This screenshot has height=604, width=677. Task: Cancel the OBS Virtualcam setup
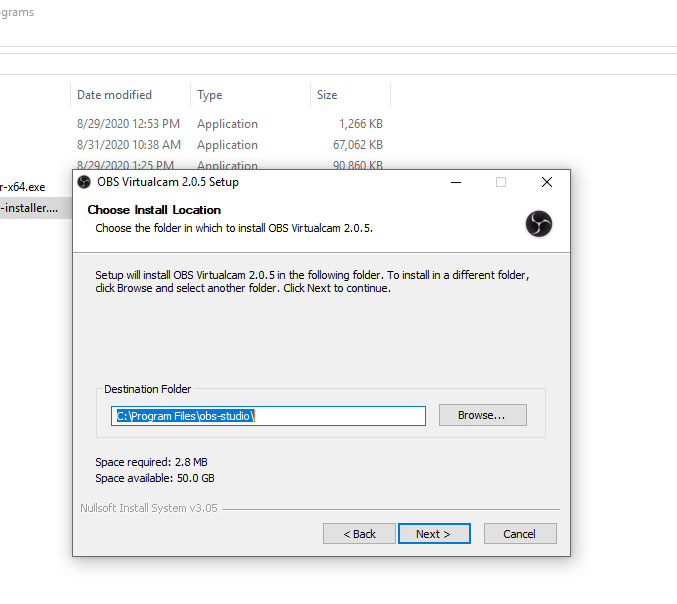click(x=520, y=534)
